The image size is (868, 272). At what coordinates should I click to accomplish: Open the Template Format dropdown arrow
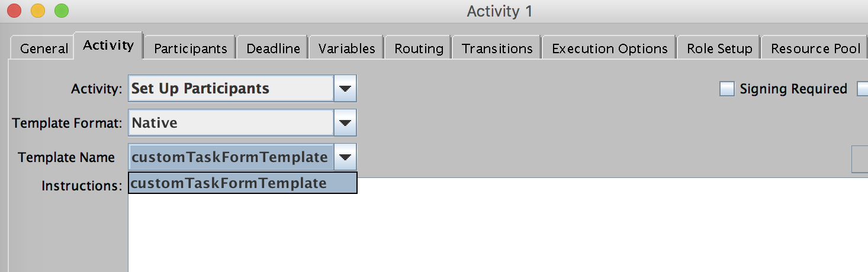tap(345, 123)
